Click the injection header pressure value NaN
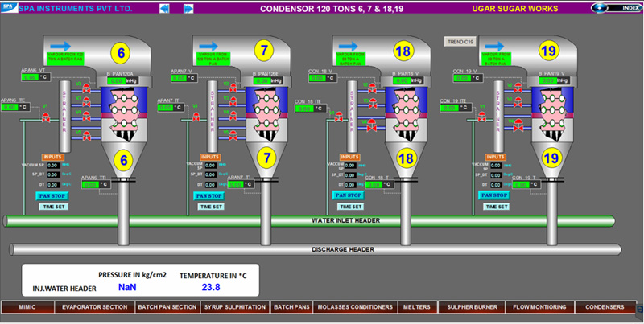The image size is (644, 324). pos(127,287)
